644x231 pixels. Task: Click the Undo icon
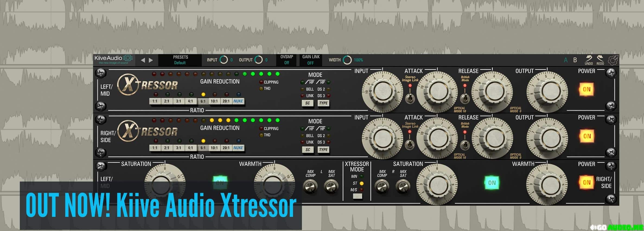[589, 60]
